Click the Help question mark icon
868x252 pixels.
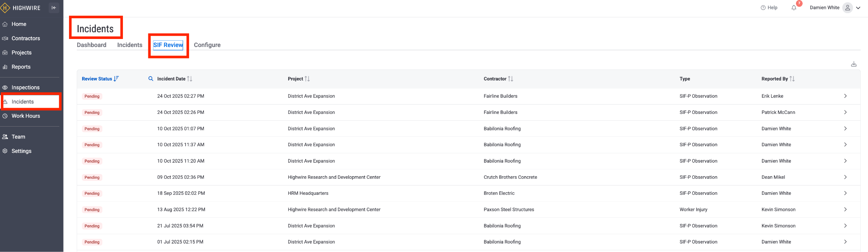pyautogui.click(x=763, y=8)
